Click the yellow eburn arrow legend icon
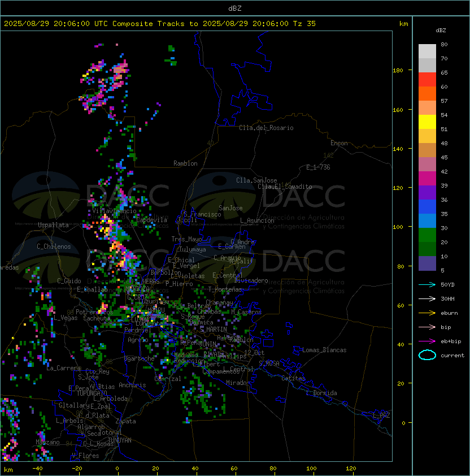 [427, 313]
